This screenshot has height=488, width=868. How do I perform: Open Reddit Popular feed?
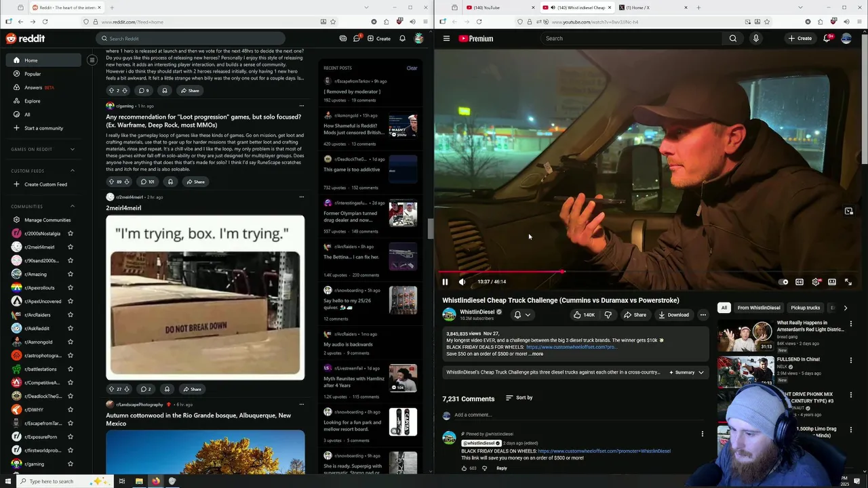pyautogui.click(x=43, y=74)
